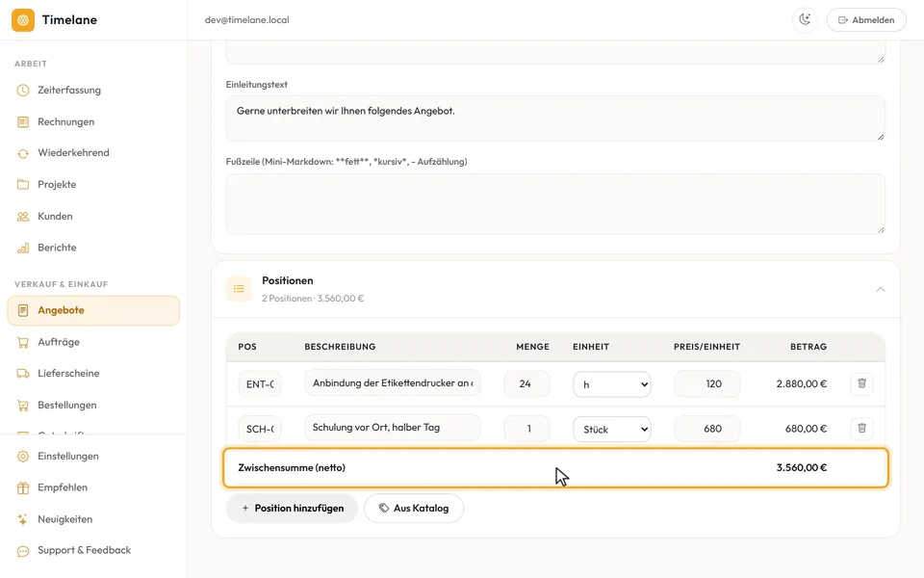This screenshot has width=924, height=578.
Task: Click quantity field containing 1
Action: [526, 429]
